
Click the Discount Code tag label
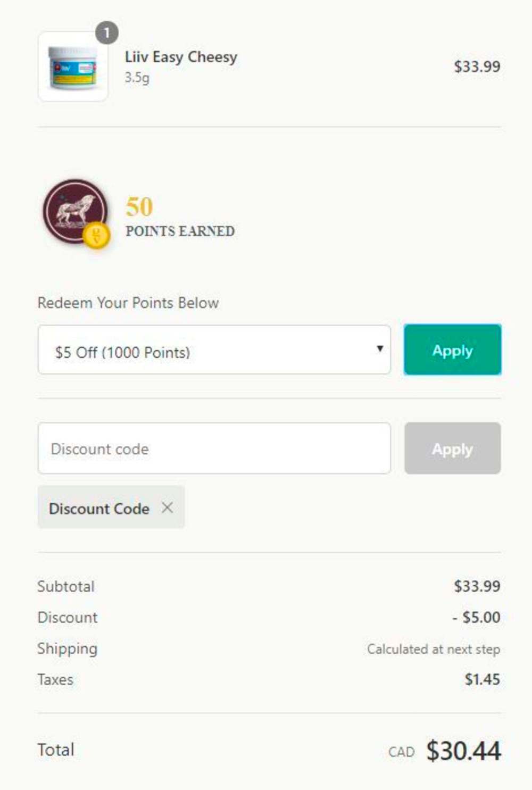tap(99, 509)
